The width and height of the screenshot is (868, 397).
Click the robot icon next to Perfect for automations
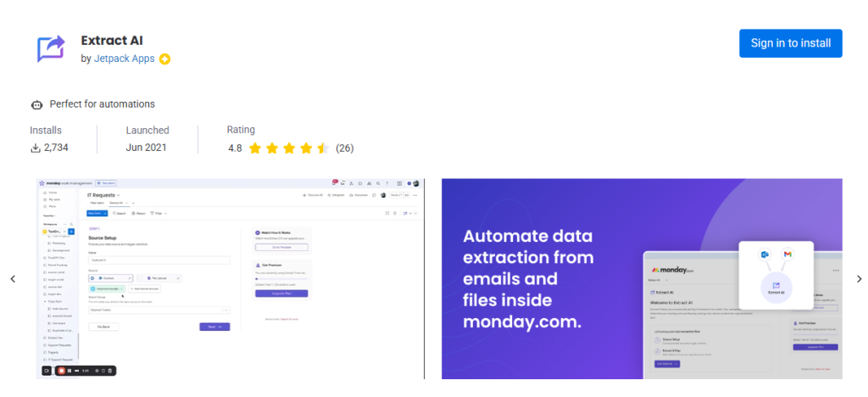[x=36, y=104]
